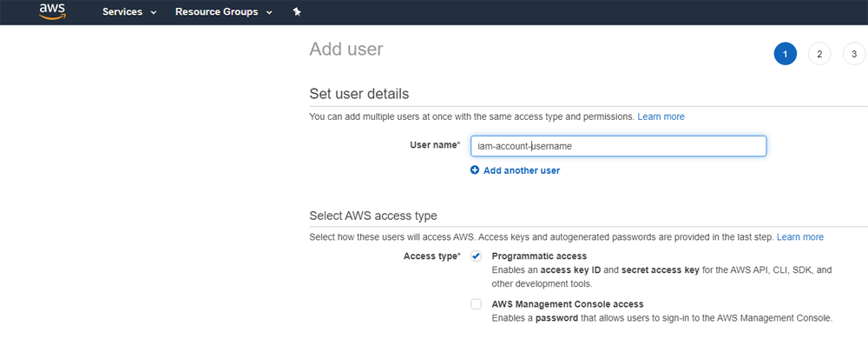
Task: Click the AWS logo home icon
Action: coord(53,11)
